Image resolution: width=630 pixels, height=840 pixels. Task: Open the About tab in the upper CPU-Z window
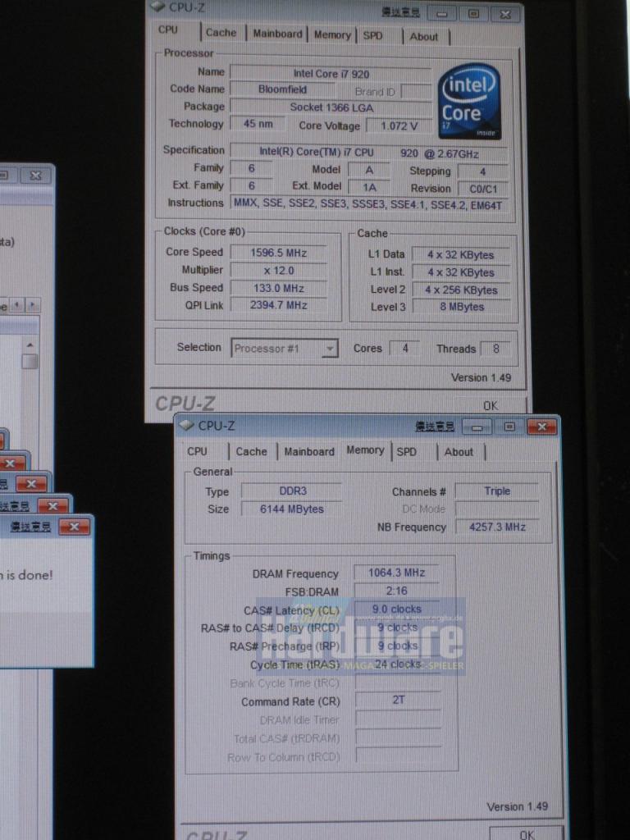[424, 37]
